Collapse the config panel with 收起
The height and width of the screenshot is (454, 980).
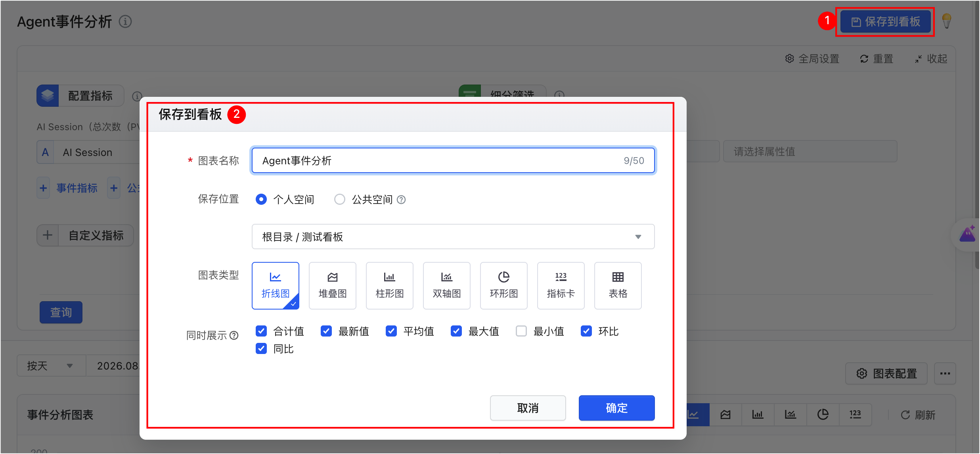931,59
